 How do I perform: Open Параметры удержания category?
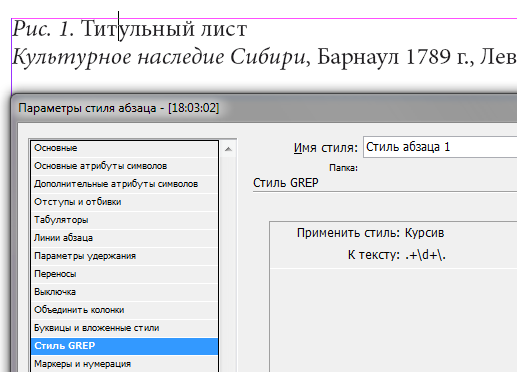coord(125,256)
